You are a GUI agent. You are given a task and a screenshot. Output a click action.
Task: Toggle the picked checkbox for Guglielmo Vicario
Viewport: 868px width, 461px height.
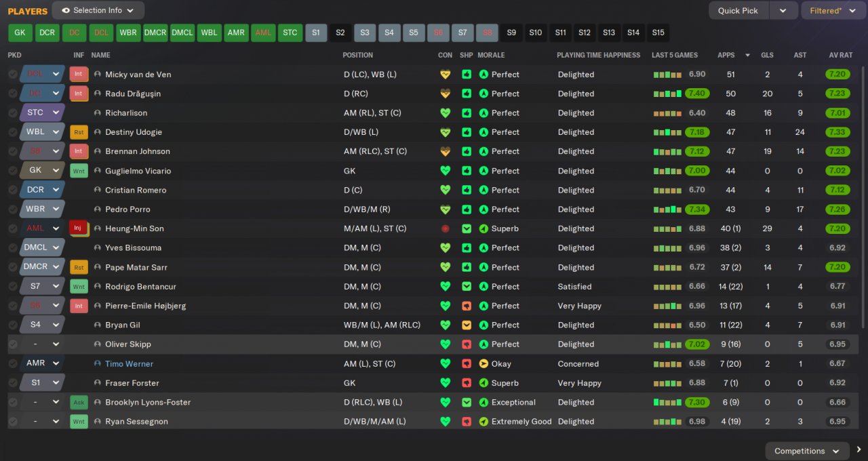point(13,171)
